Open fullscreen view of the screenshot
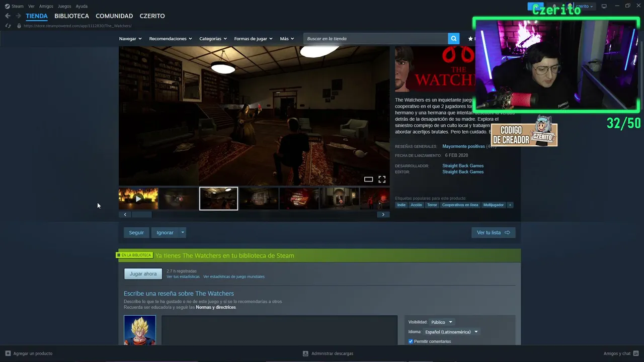 click(x=382, y=179)
